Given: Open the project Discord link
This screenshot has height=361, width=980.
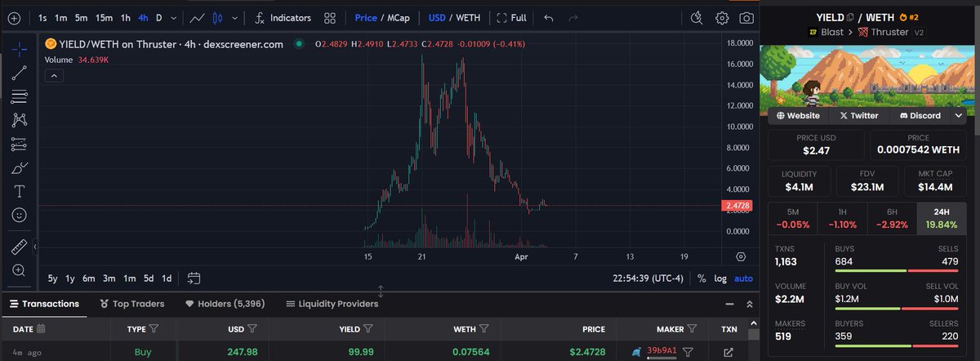Looking at the screenshot, I should pos(919,116).
